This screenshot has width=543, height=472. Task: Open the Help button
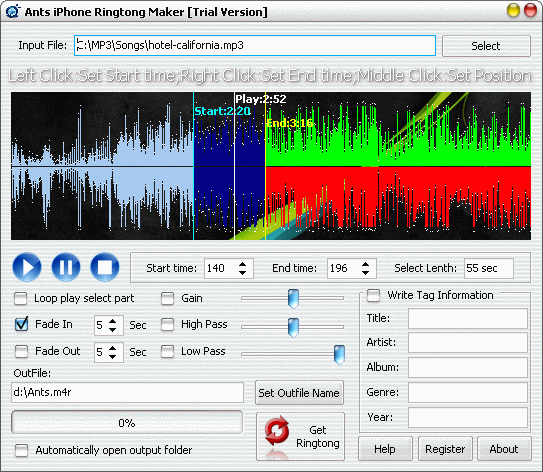[x=385, y=449]
